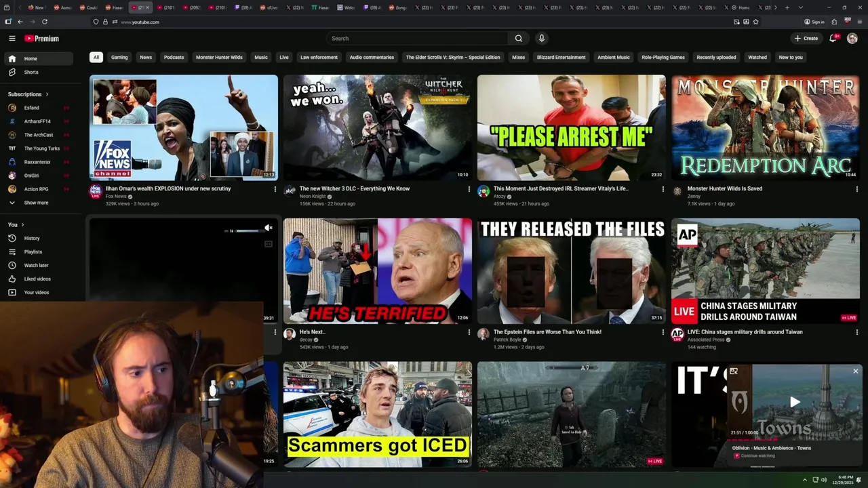Open the Esfand subscription channel

point(38,108)
